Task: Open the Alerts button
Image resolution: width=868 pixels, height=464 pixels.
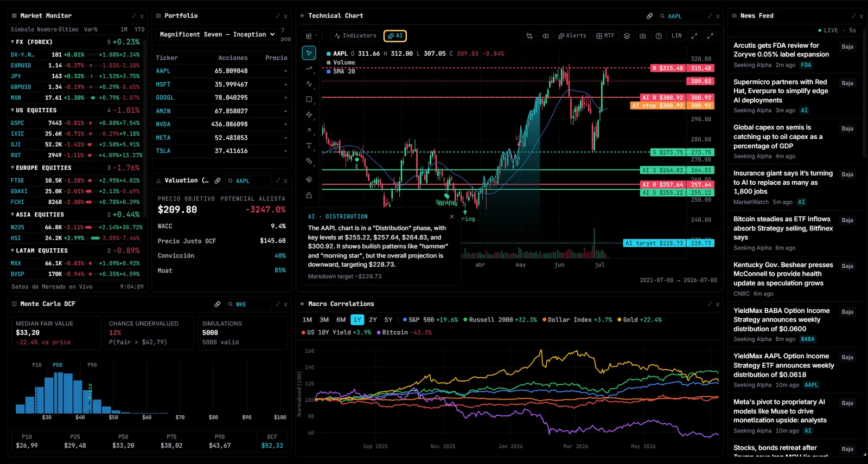Action: 572,36
